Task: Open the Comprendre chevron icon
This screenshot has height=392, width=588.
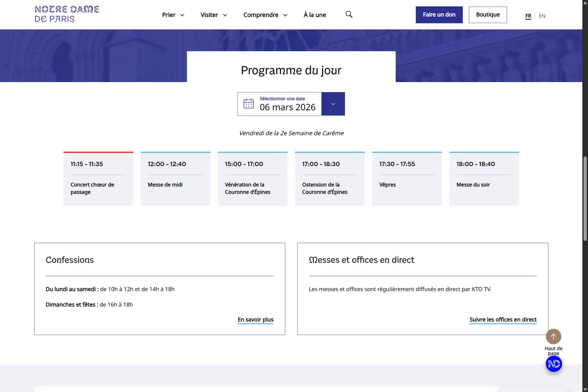Action: [285, 15]
